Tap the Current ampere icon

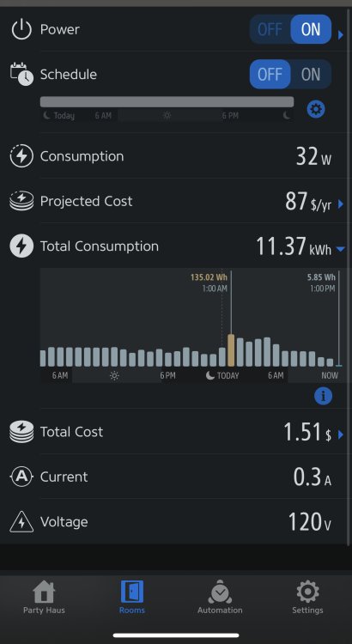coord(21,477)
